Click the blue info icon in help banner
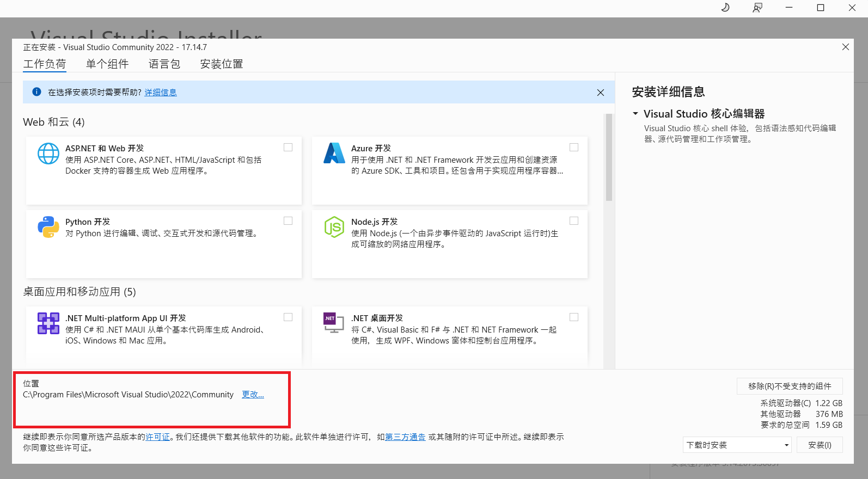This screenshot has width=868, height=479. (36, 92)
